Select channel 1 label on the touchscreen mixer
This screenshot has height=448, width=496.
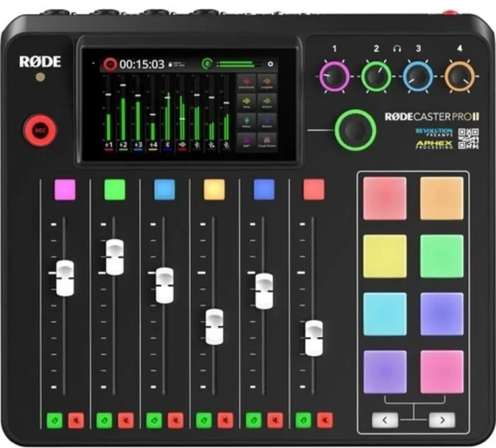click(x=108, y=145)
